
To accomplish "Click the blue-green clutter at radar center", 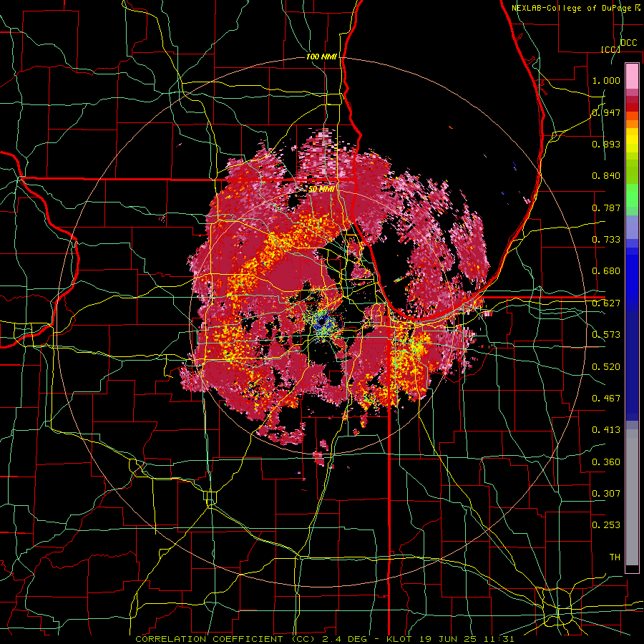I will pyautogui.click(x=321, y=323).
